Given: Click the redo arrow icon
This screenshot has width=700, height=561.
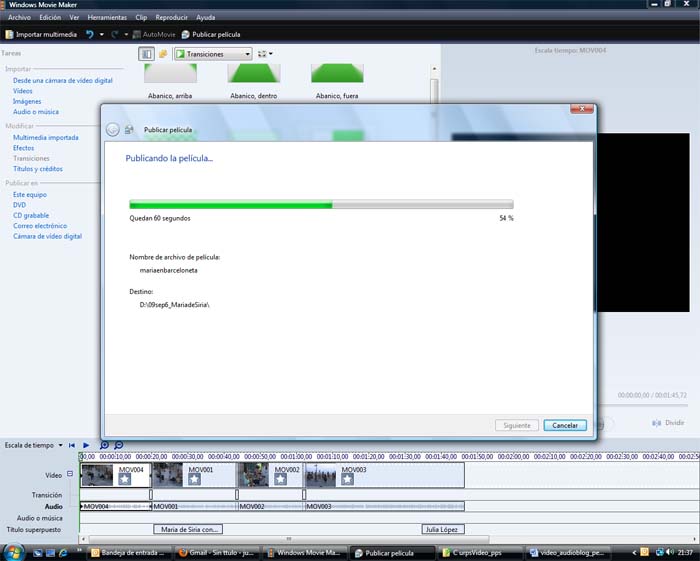Looking at the screenshot, I should 115,34.
